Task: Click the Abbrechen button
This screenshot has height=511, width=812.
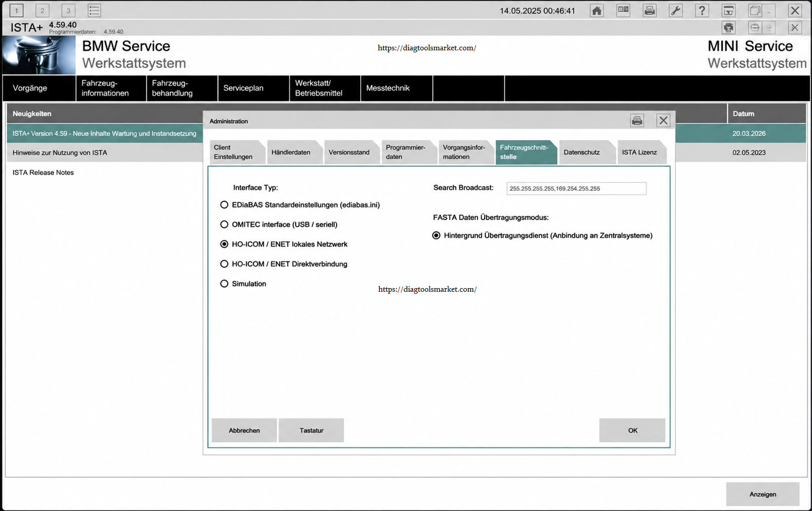Action: pyautogui.click(x=244, y=430)
